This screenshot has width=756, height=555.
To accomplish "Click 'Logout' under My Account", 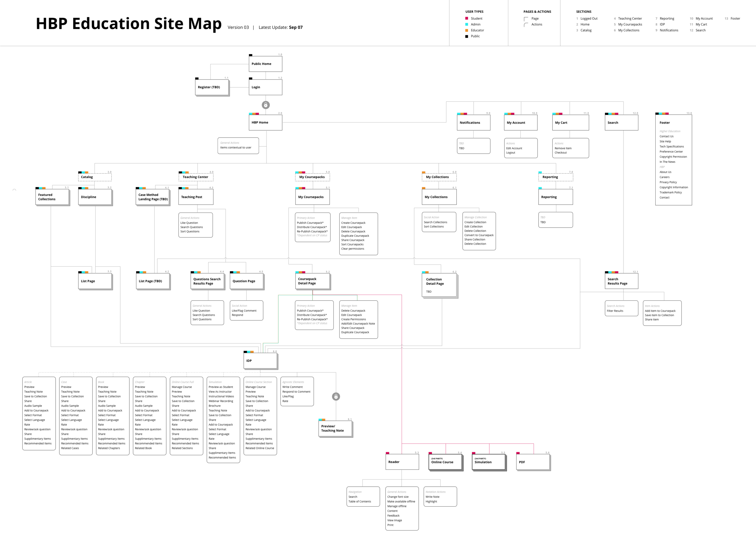I will 510,153.
